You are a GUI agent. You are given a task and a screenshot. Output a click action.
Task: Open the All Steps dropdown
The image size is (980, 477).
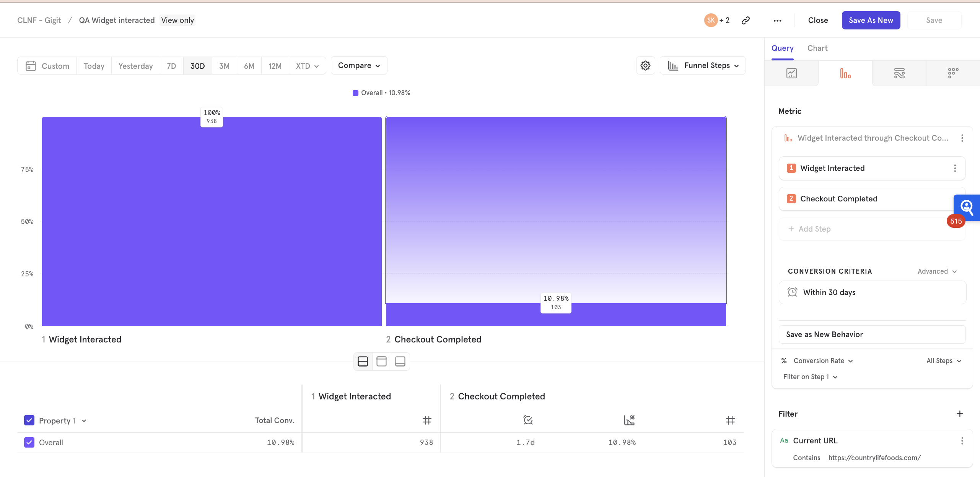944,361
